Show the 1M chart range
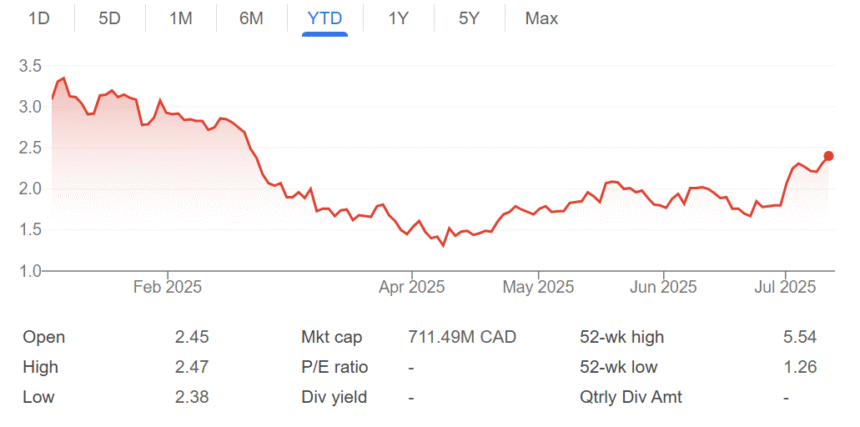Screen dimensions: 860x427 click(181, 18)
